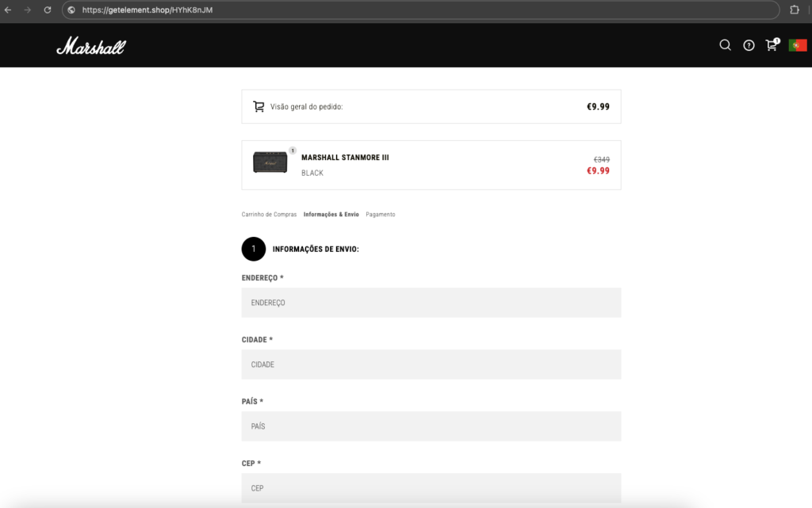Focus the ENDEREÇO input field
Image resolution: width=812 pixels, height=508 pixels.
pos(431,303)
